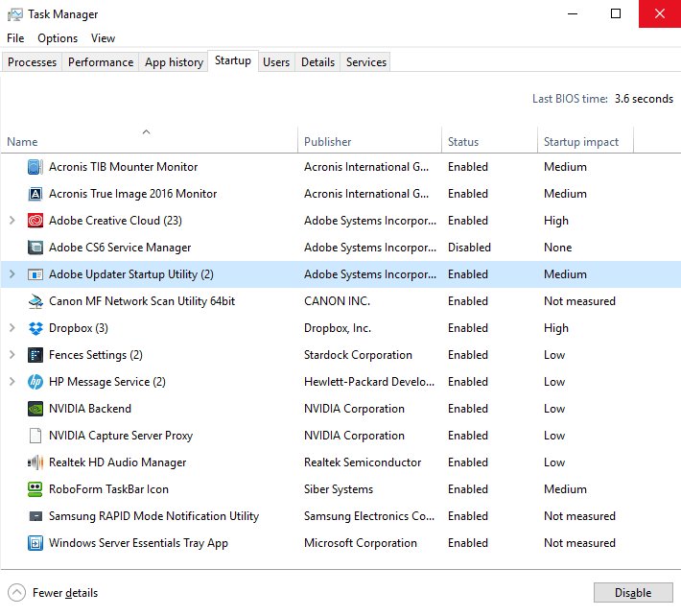Screen dimensions: 681x616
Task: Click the HP Message Service logo icon
Action: (35, 382)
